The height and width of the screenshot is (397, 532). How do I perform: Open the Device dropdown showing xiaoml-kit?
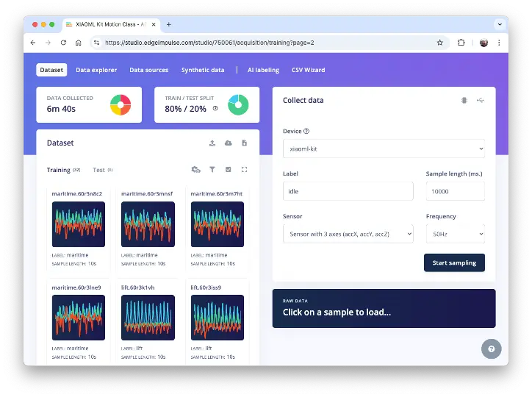[384, 149]
